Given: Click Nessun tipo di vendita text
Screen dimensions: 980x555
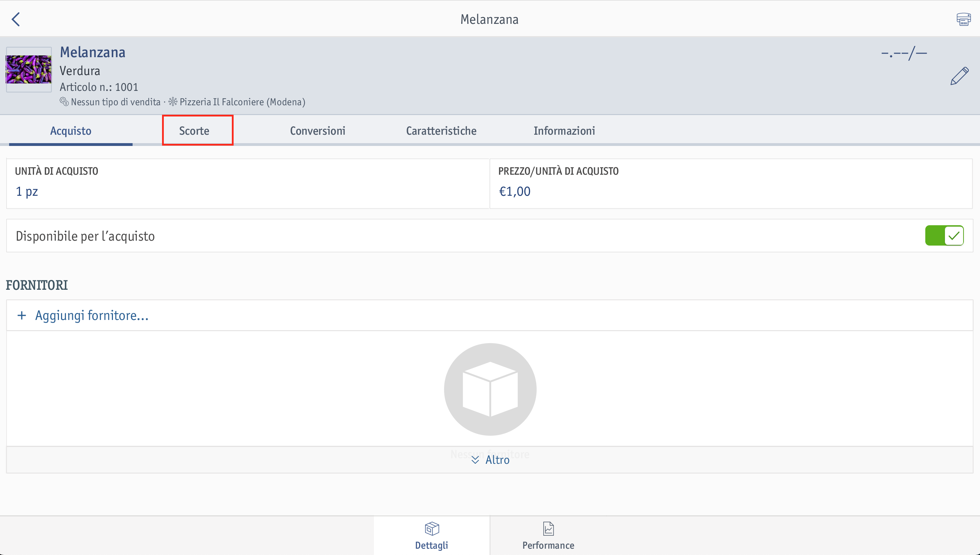Looking at the screenshot, I should (116, 102).
